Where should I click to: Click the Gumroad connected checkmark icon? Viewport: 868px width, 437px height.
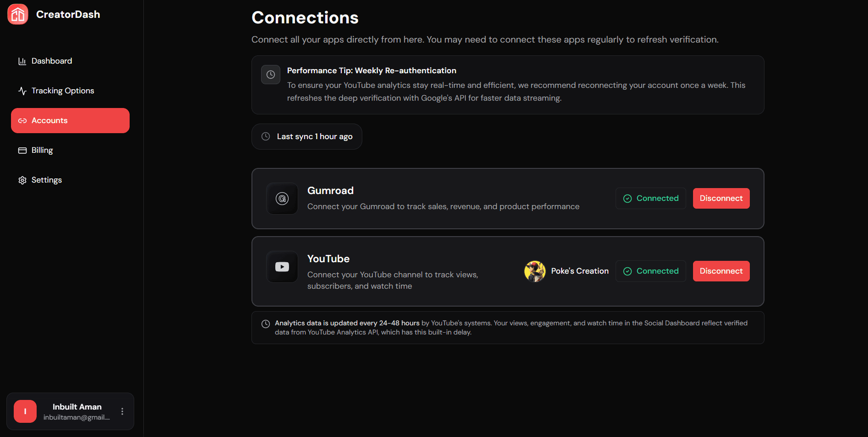tap(628, 199)
